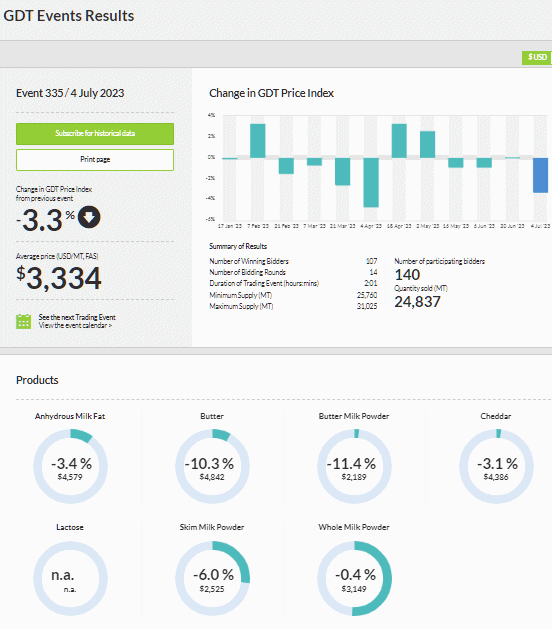
Task: Click the Butter Milk Powder donut chart
Action: coord(354,466)
